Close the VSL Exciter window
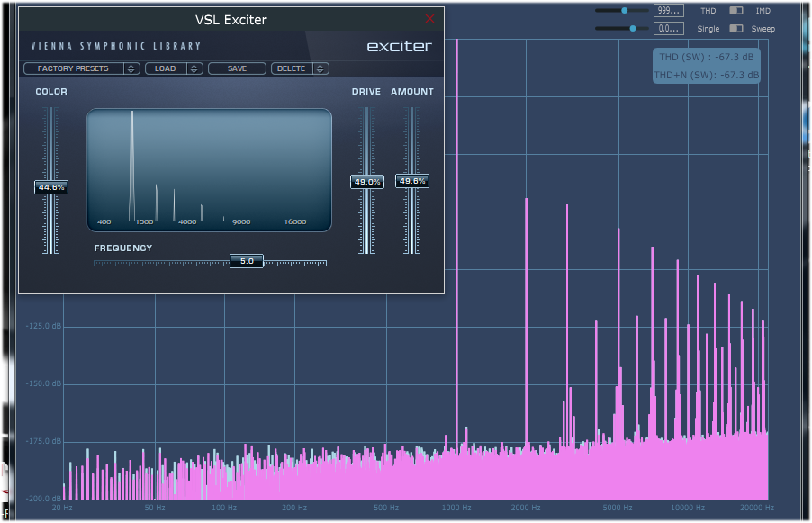 pyautogui.click(x=429, y=19)
